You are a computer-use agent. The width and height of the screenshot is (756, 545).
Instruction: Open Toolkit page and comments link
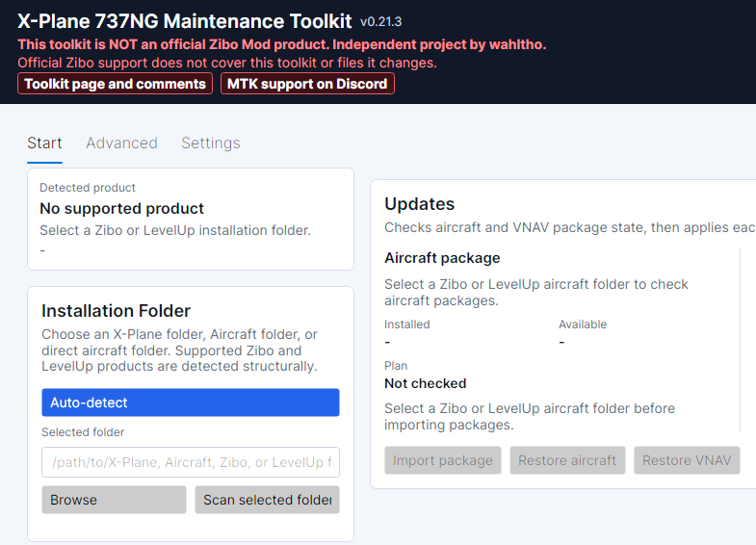115,84
